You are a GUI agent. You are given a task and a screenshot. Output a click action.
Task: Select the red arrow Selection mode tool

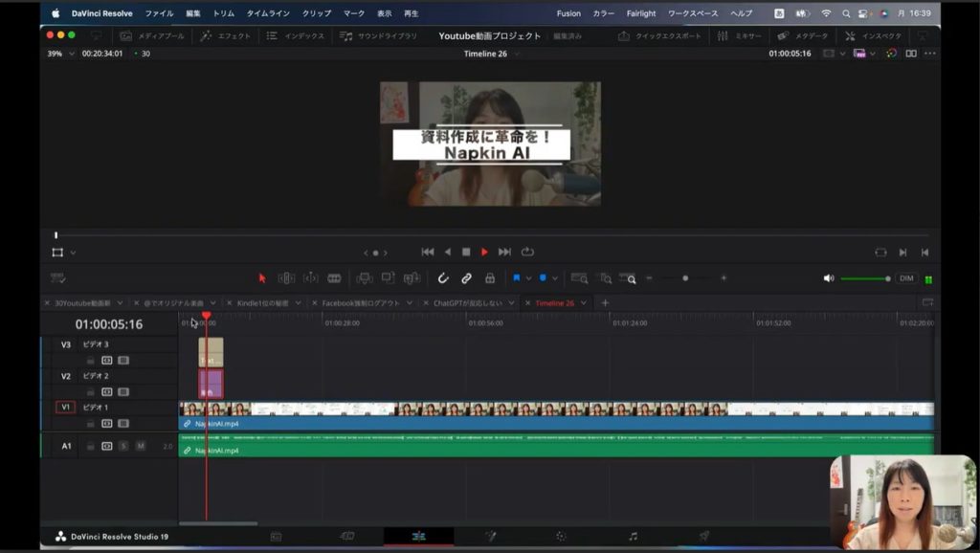point(262,278)
